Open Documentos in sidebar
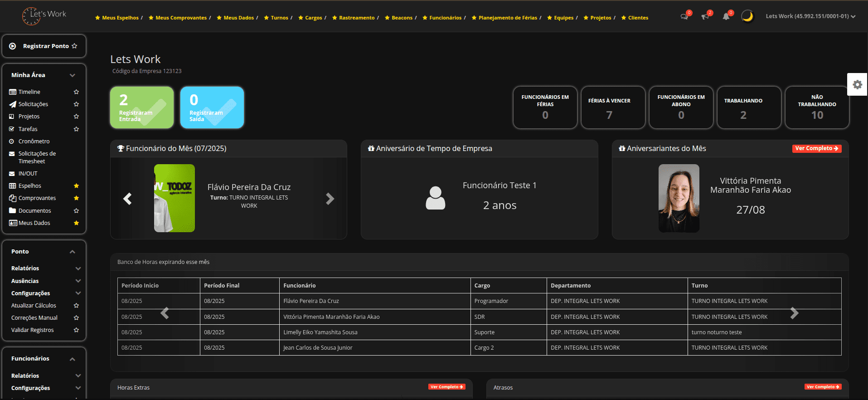This screenshot has width=868, height=400. 34,210
